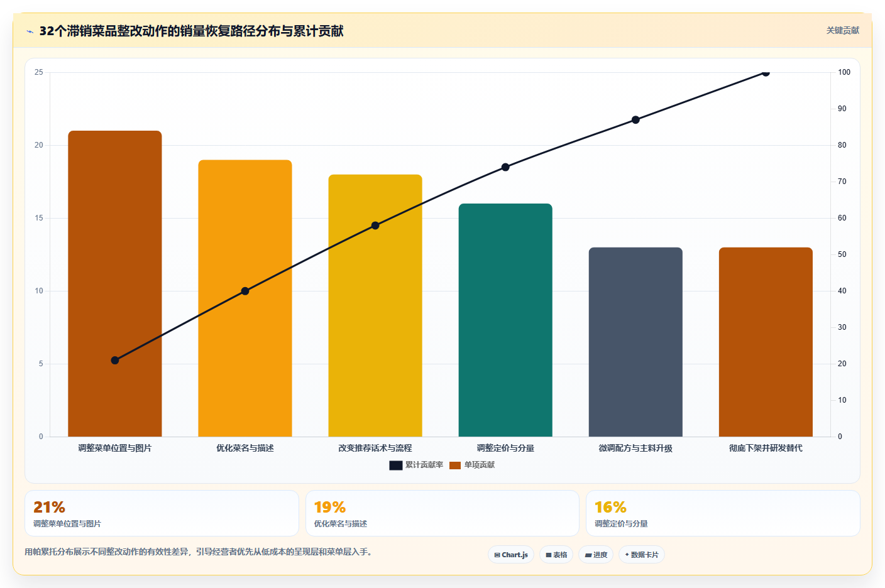
Task: Click the slate 微调配方与主料升级 bar
Action: click(635, 342)
